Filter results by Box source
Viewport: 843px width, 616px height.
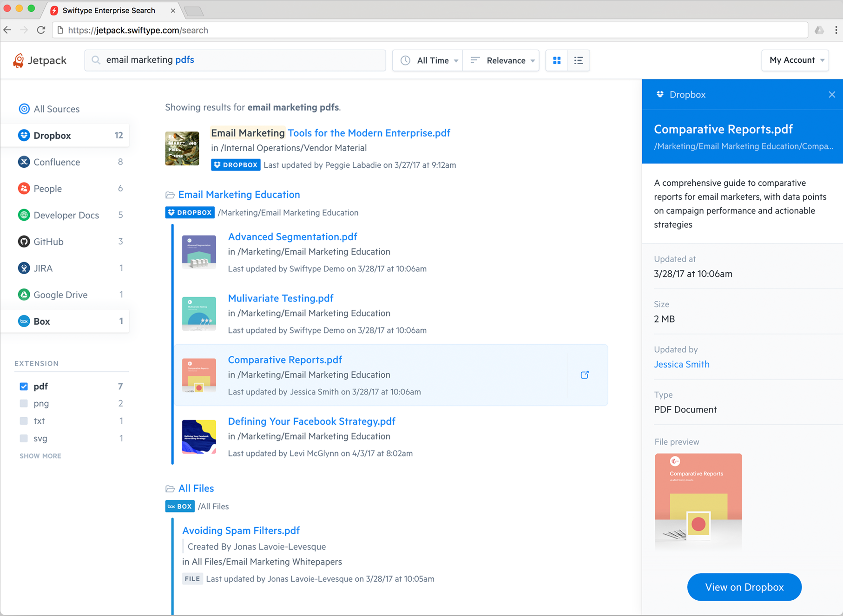tap(65, 321)
